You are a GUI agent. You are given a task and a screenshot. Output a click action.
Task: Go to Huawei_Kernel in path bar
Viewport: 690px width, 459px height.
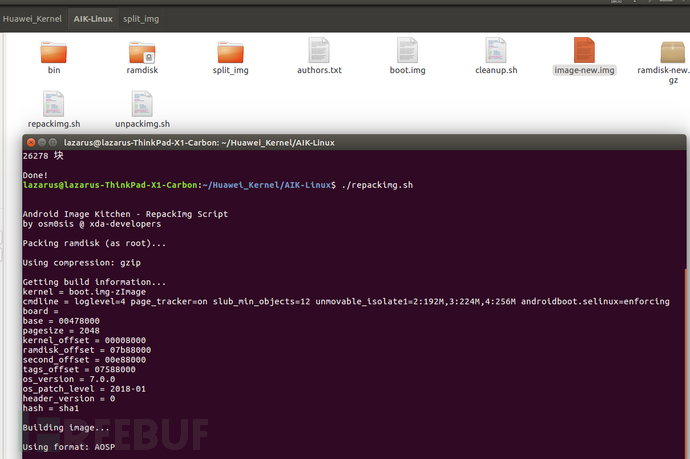[32, 19]
